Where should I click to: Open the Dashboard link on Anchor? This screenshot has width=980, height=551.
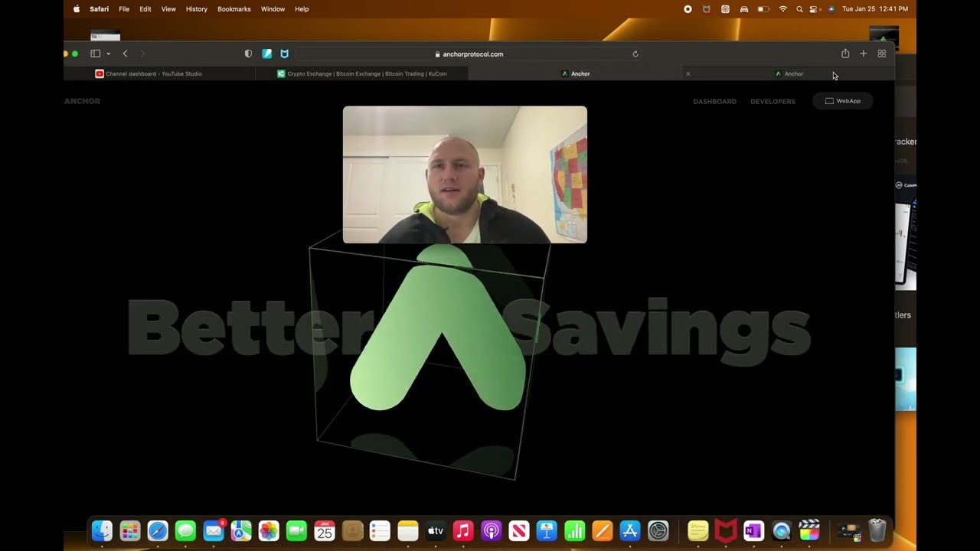pyautogui.click(x=714, y=101)
